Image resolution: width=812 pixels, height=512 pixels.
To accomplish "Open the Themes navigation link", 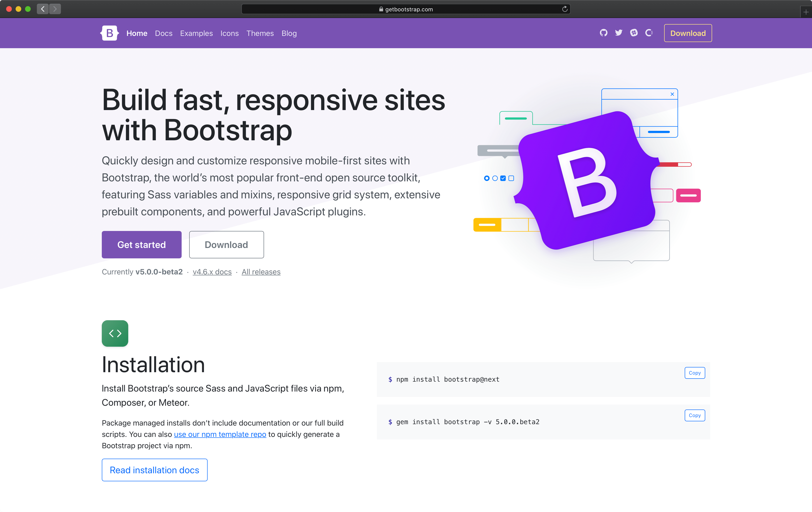I will (x=260, y=33).
